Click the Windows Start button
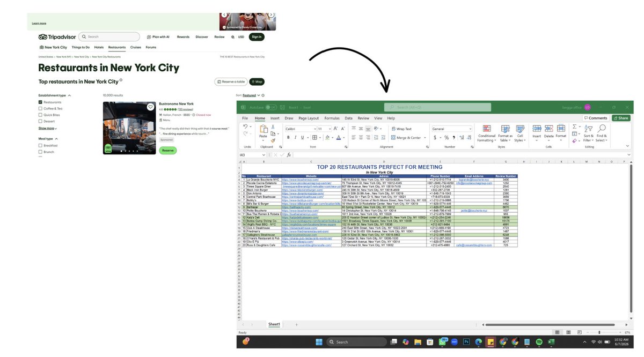Screen dimensions: 644x357 [x=319, y=342]
